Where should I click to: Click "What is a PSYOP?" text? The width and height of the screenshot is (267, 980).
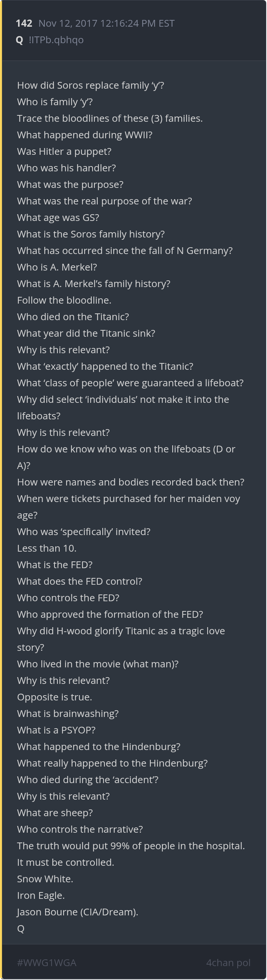pyautogui.click(x=56, y=730)
